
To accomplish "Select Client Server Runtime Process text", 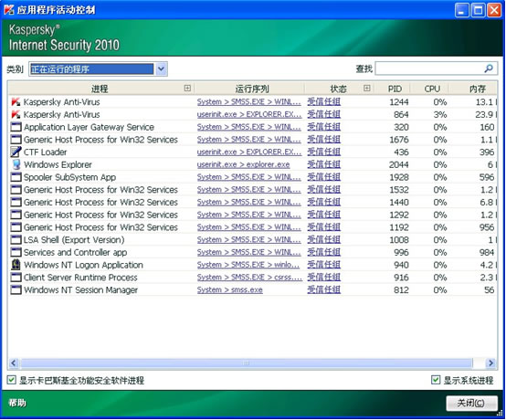I will point(80,278).
